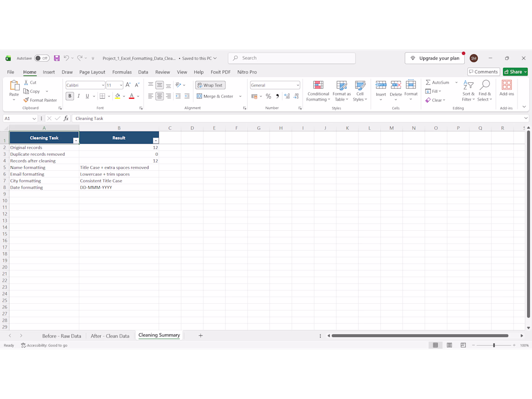Screen dimensions: 532x399
Task: Click the Increase Indent icon
Action: [187, 96]
